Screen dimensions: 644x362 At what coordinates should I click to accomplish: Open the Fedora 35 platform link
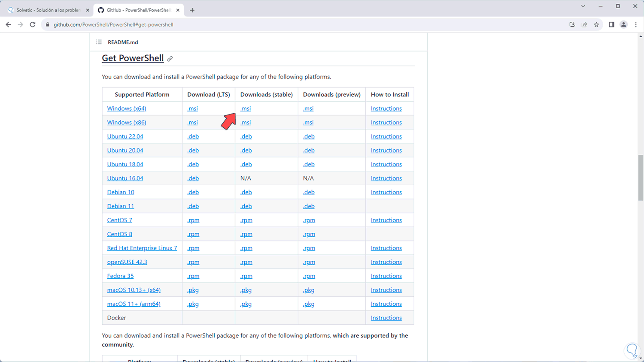(x=120, y=276)
